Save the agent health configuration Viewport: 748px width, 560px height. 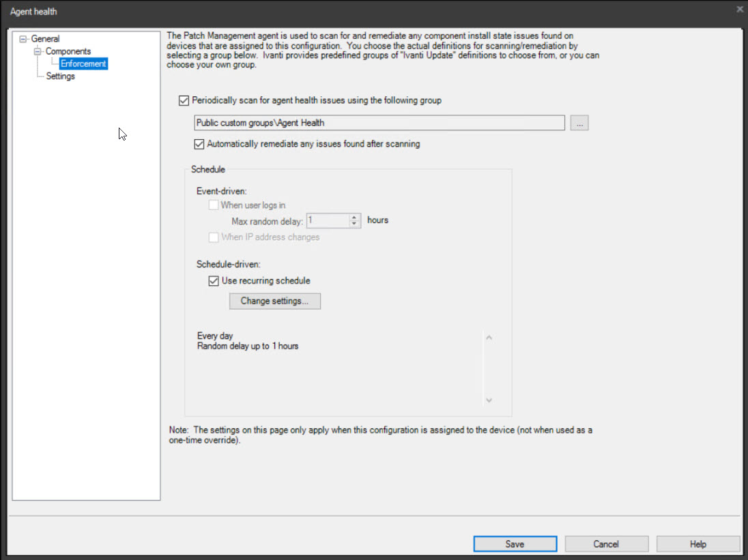(x=515, y=544)
